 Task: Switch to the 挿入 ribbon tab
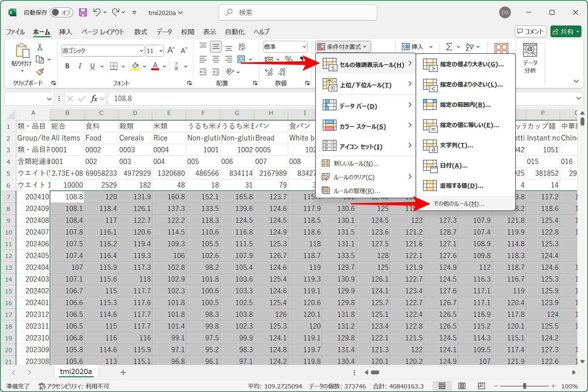pos(65,32)
